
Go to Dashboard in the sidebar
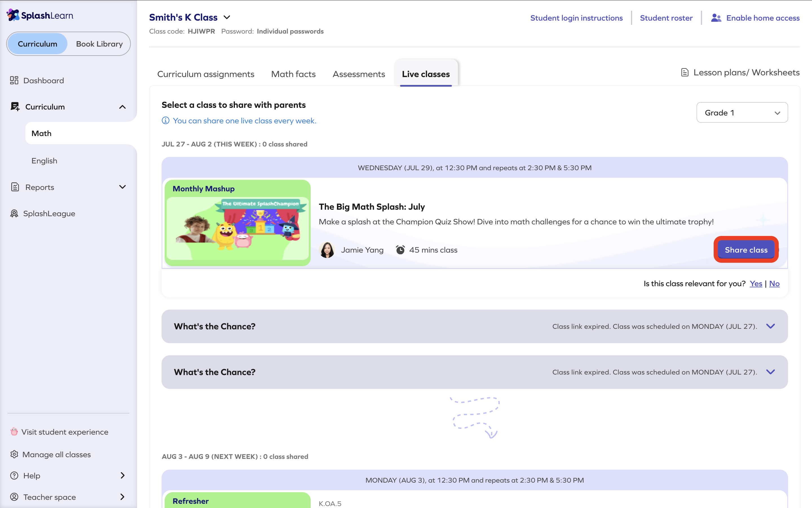[x=43, y=80]
